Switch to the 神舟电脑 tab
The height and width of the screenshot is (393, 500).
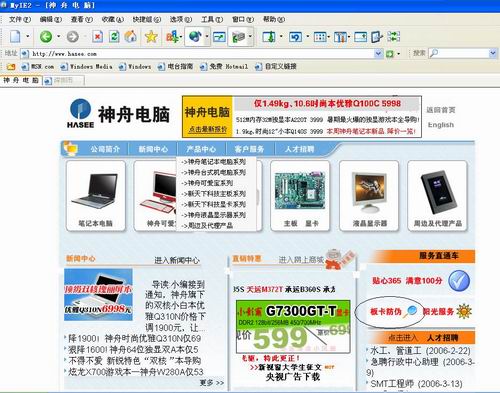(x=21, y=80)
